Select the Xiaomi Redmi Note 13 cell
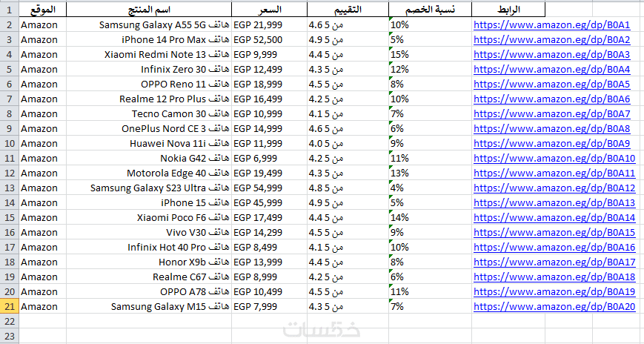The height and width of the screenshot is (344, 644). pyautogui.click(x=149, y=55)
